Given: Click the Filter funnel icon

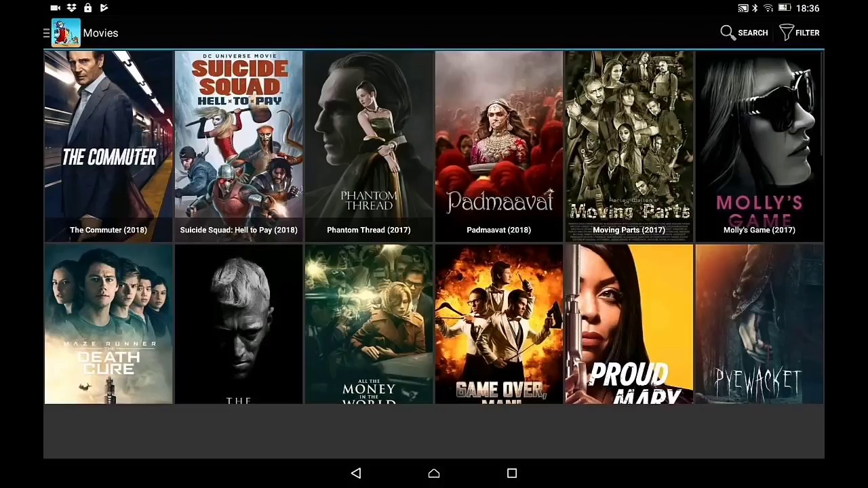Looking at the screenshot, I should coord(786,33).
